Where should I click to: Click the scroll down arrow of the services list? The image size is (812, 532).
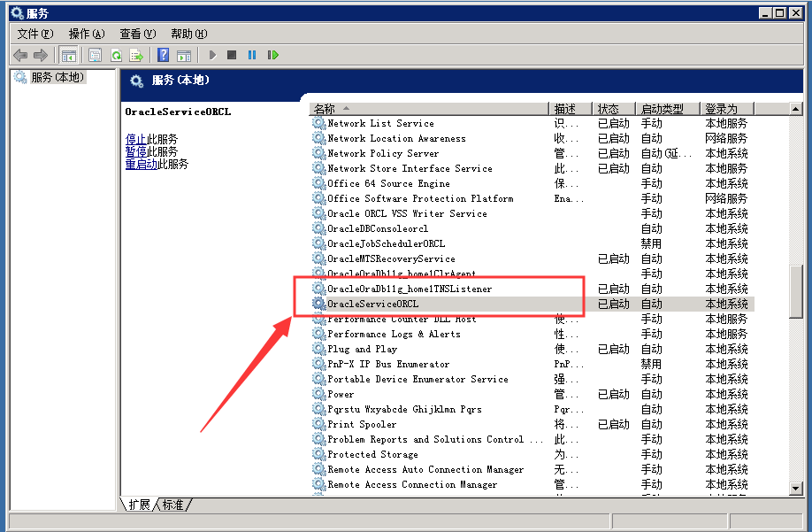click(796, 488)
